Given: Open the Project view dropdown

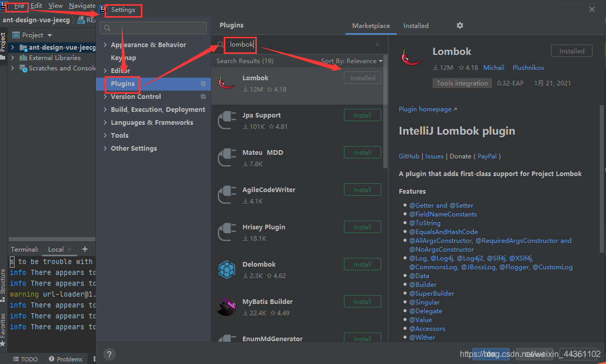Looking at the screenshot, I should (50, 35).
